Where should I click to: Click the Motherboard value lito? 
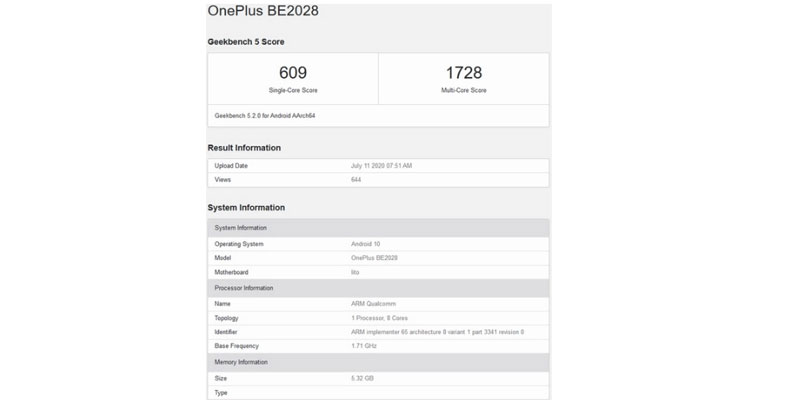pyautogui.click(x=355, y=273)
